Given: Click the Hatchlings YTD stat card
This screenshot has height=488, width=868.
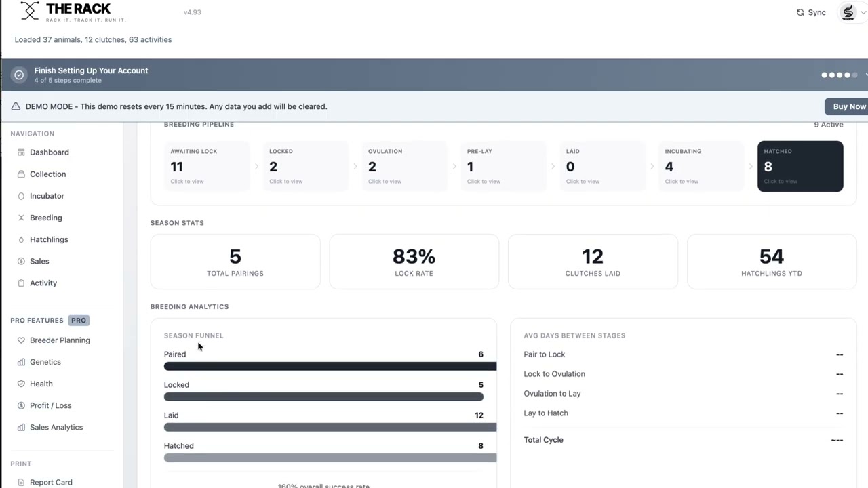Looking at the screenshot, I should tap(772, 262).
